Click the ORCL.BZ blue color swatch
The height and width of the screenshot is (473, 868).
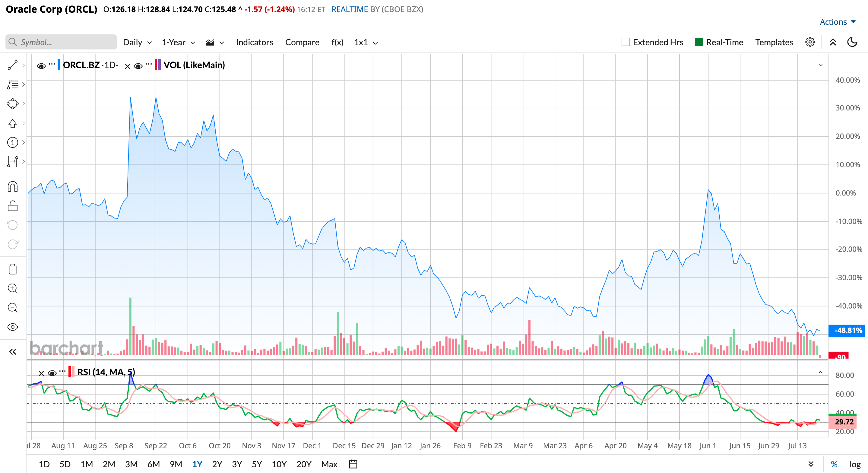(59, 65)
